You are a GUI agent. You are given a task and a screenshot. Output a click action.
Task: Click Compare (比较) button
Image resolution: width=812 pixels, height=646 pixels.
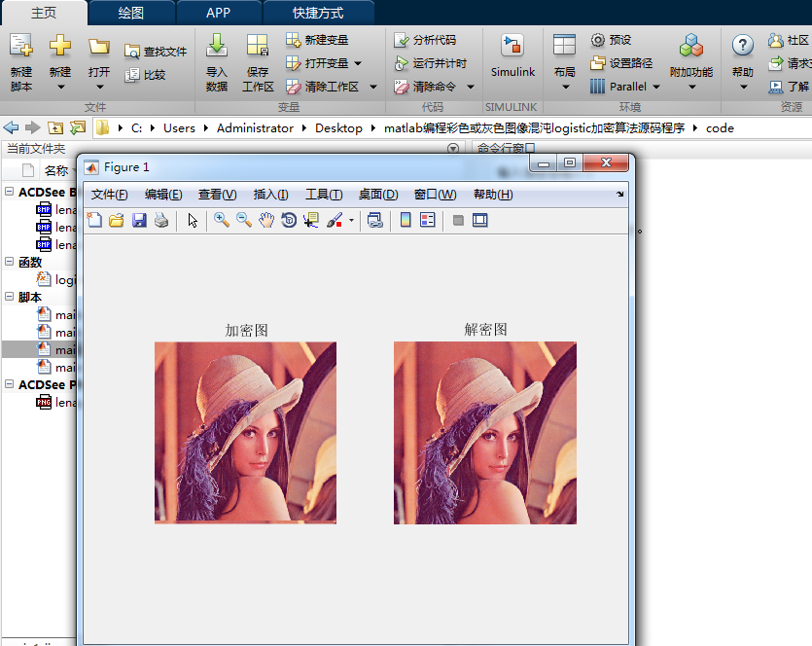(145, 75)
